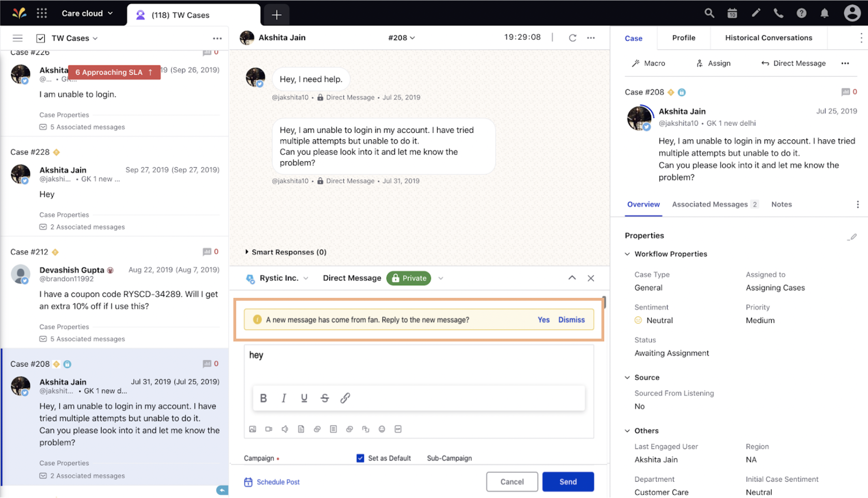Open the TW Cases view dropdown
Screen dimensions: 868x498
[74, 38]
